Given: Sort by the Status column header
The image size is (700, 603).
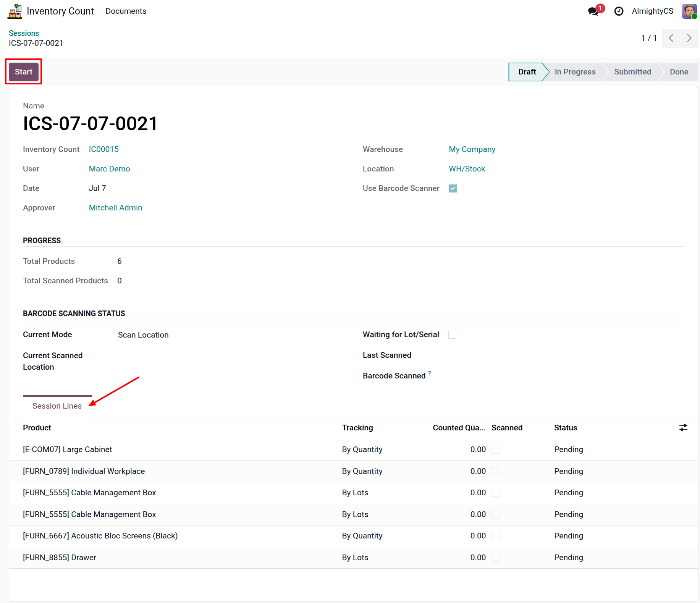Looking at the screenshot, I should (x=566, y=428).
